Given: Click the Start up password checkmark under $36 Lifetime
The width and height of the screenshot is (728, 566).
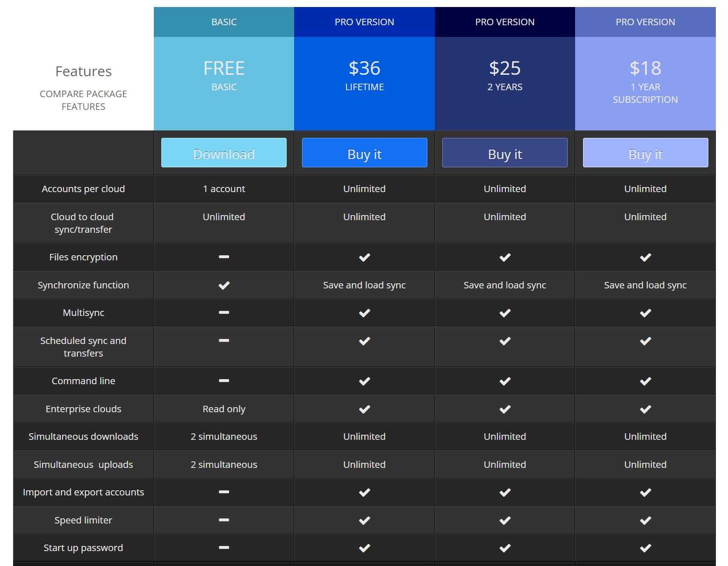Looking at the screenshot, I should (365, 548).
